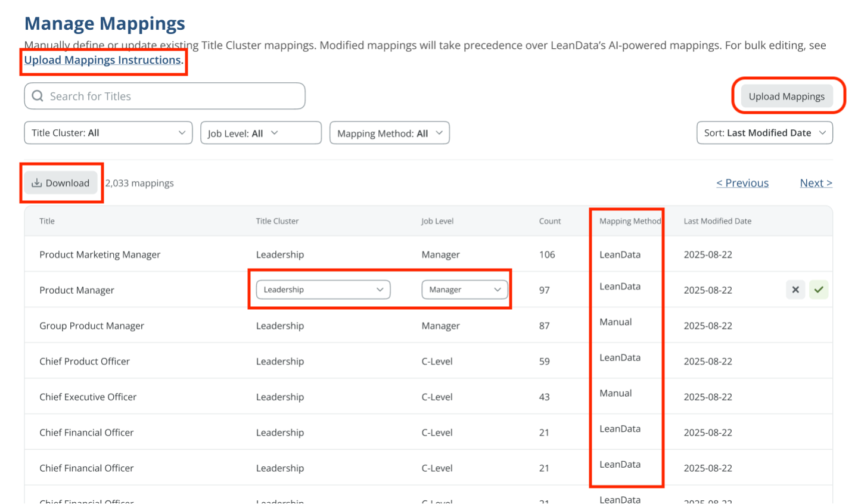This screenshot has height=504, width=858.
Task: Select the Product Marketing Manager row
Action: click(x=100, y=254)
